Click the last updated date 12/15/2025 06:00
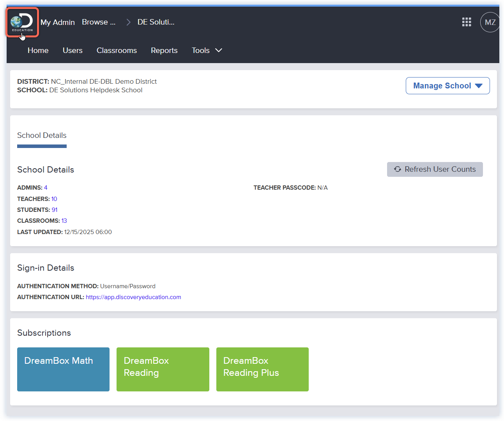The height and width of the screenshot is (421, 504). pos(88,232)
